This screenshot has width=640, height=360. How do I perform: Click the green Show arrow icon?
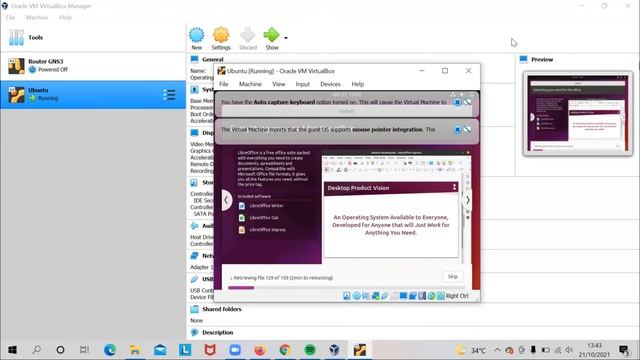point(271,35)
